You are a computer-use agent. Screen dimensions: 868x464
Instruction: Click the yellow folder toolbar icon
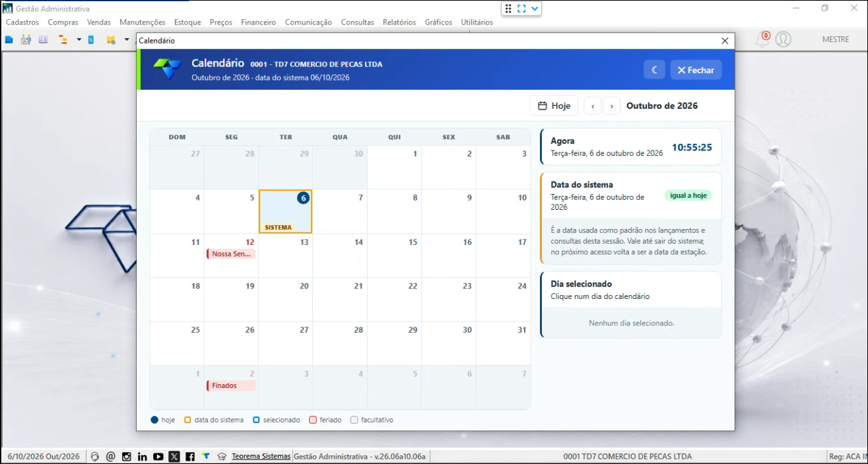pyautogui.click(x=111, y=40)
